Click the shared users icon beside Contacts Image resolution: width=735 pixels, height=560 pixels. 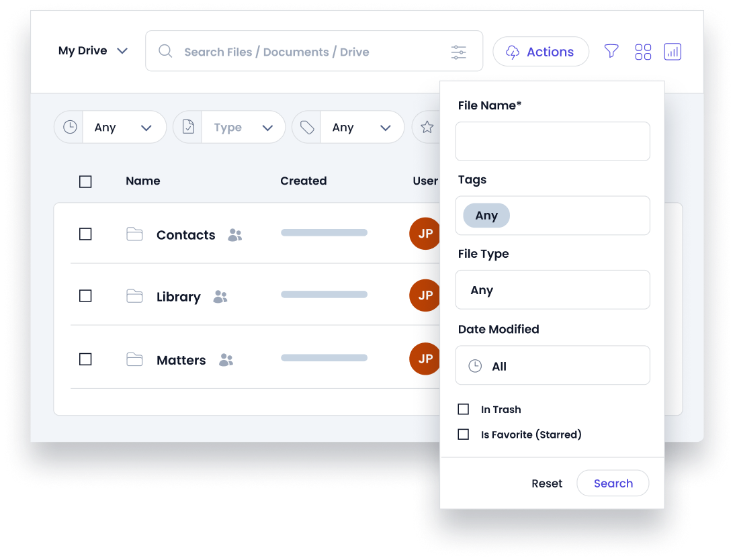point(234,235)
